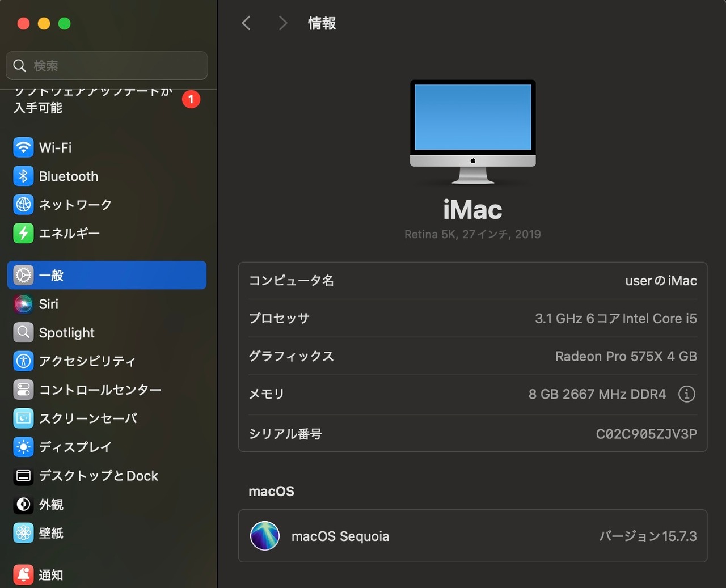Image resolution: width=726 pixels, height=588 pixels.
Task: Choose ネットワーク in the sidebar
Action: coord(75,205)
